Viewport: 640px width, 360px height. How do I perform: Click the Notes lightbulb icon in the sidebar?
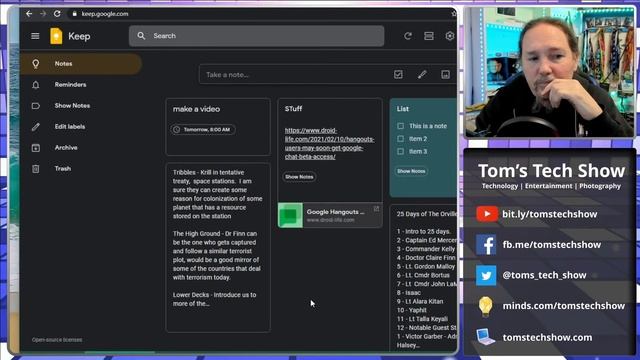click(36, 64)
